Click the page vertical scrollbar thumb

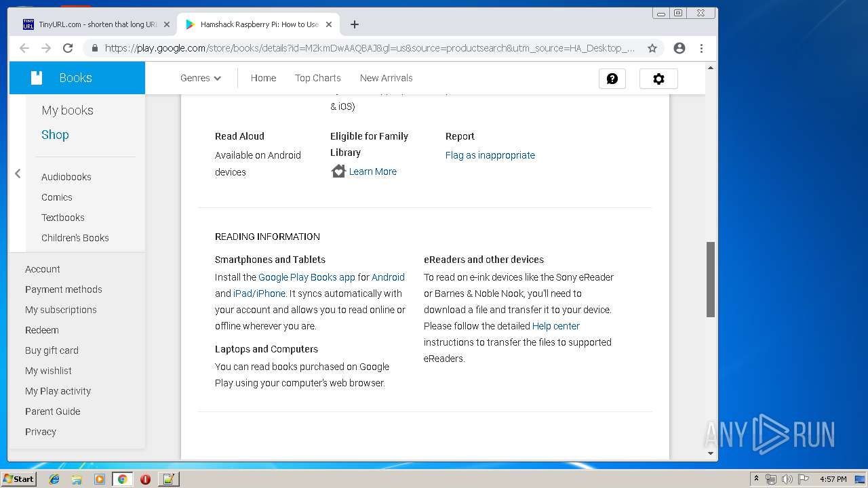(711, 279)
